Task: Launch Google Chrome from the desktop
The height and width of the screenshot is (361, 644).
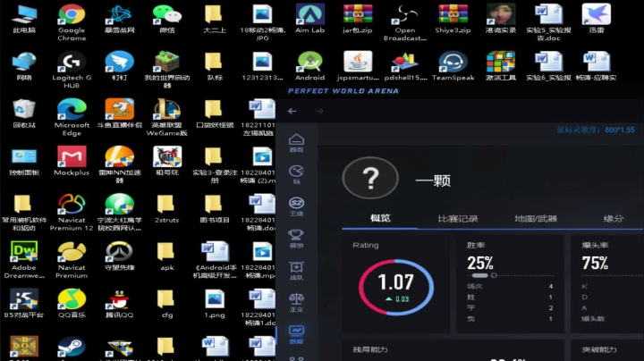Action: (72, 22)
